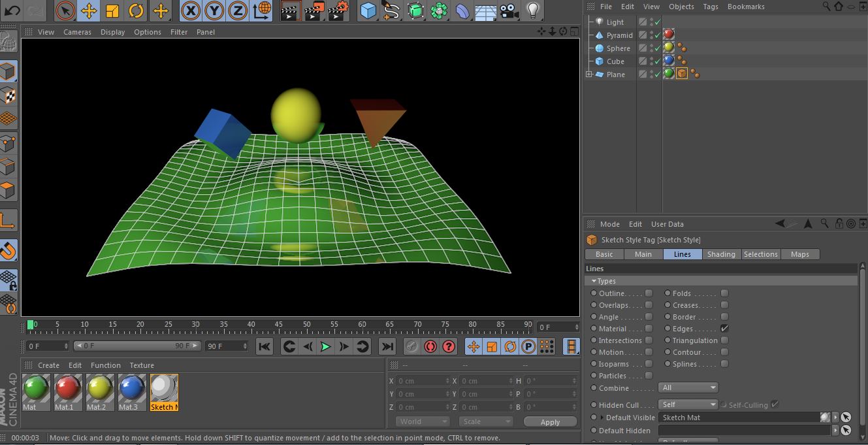Image resolution: width=868 pixels, height=445 pixels.
Task: Select the Move tool in top toolbar
Action: (89, 10)
